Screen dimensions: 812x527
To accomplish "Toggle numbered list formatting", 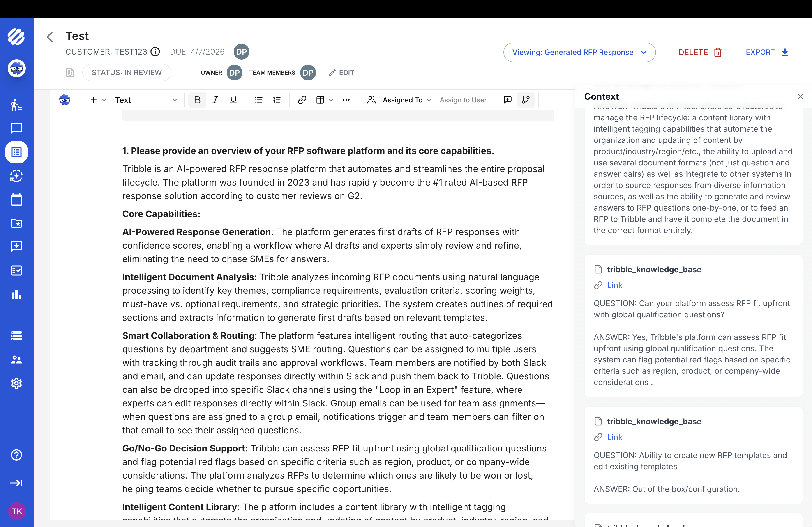I will click(x=277, y=100).
